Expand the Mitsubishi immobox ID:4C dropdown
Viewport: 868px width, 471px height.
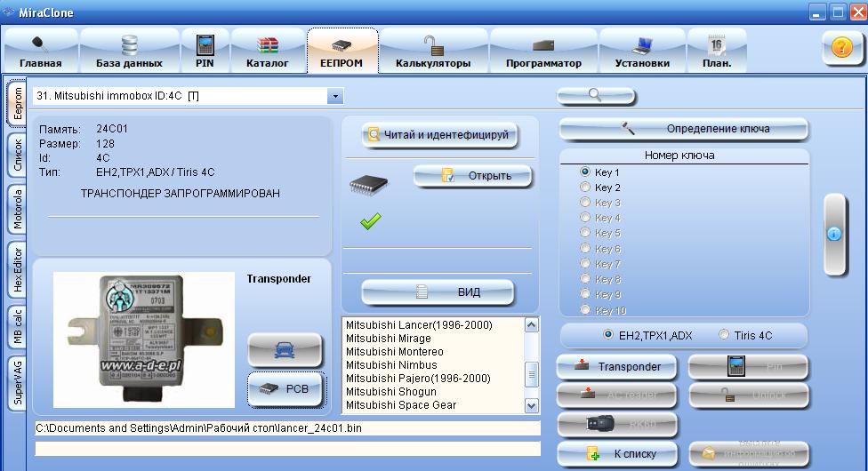(x=335, y=96)
